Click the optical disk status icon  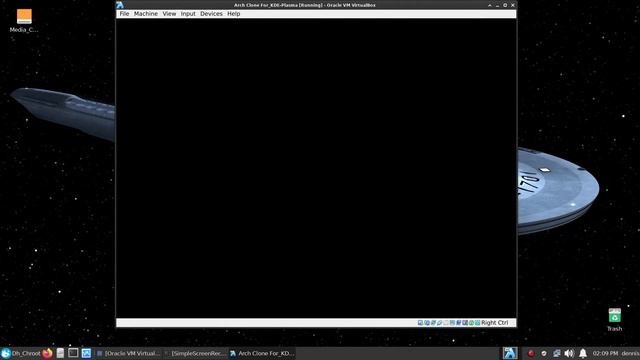427,322
